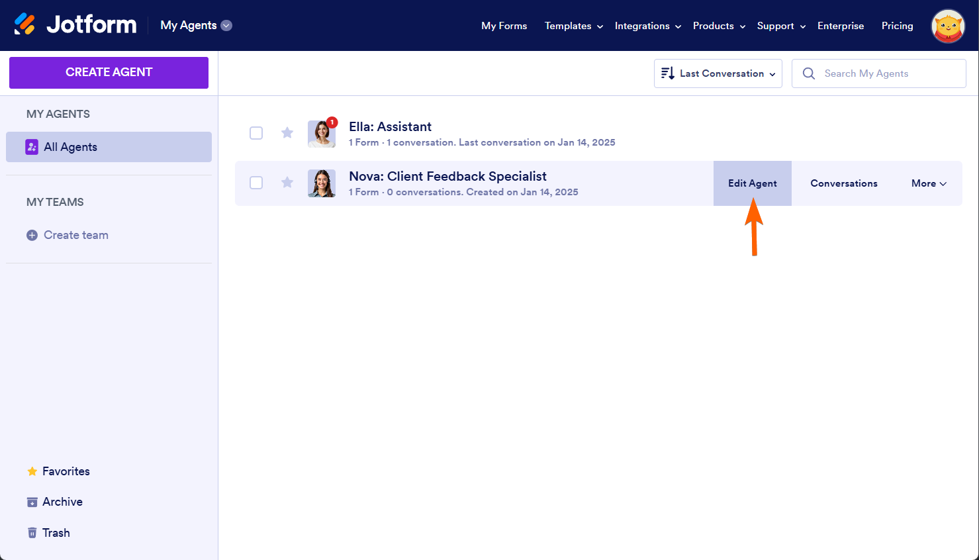The image size is (979, 560).
Task: Click Ella's '1 Form · 1 conversation' details text
Action: pos(482,142)
